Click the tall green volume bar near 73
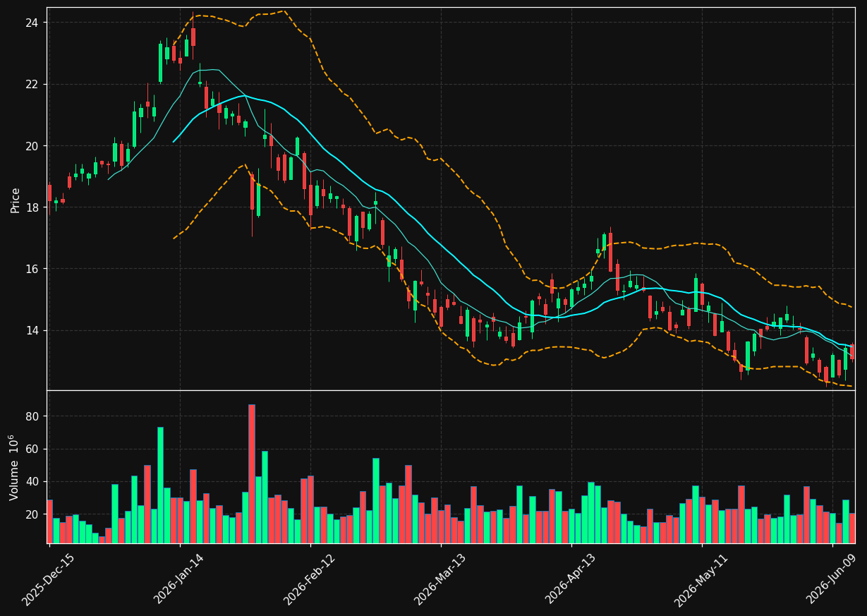867x616 pixels. 160,485
